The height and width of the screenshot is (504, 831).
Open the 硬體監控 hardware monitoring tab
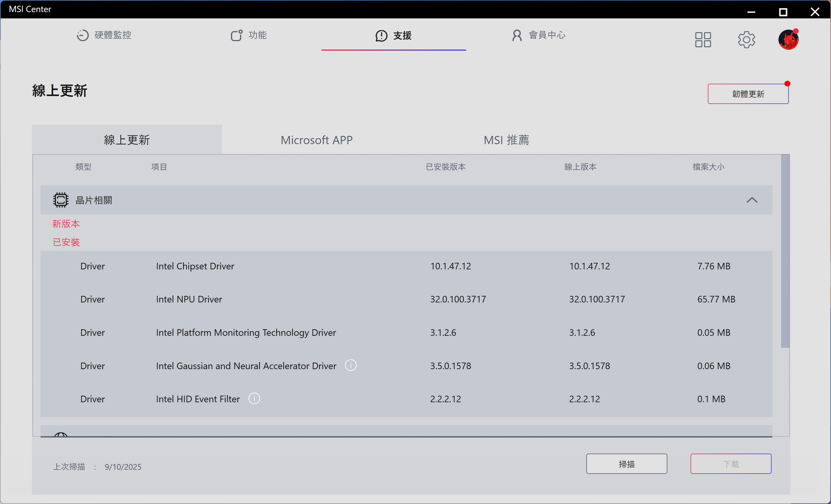point(104,35)
